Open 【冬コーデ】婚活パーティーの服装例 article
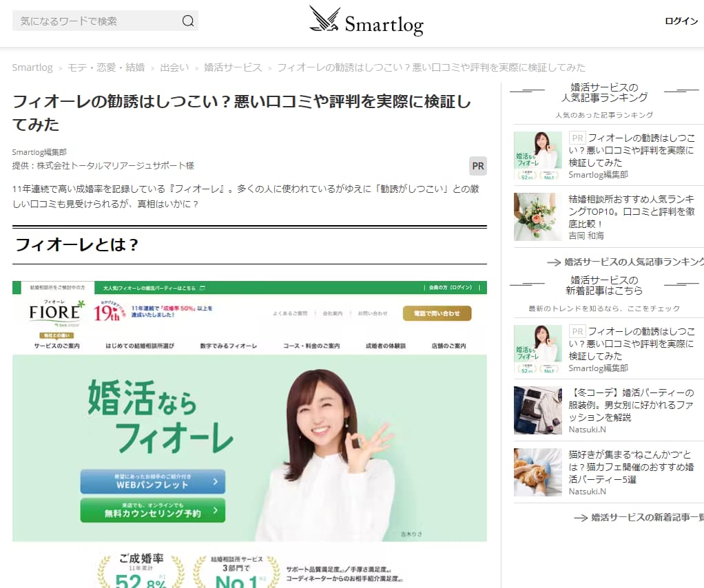 (x=631, y=405)
